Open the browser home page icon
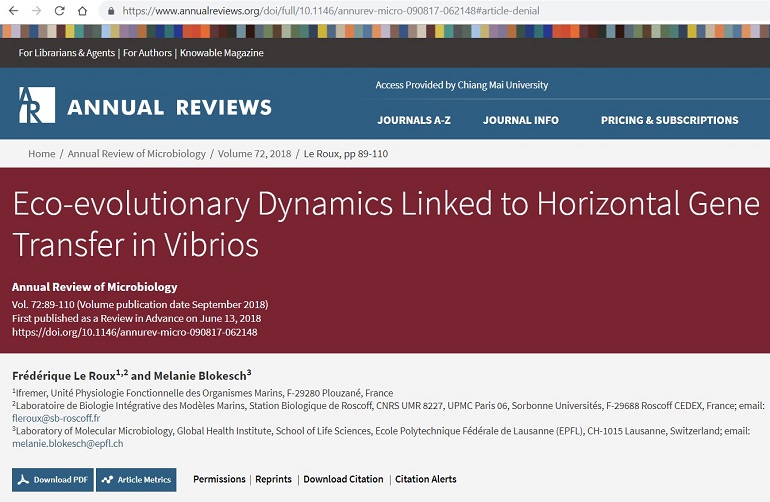 click(x=82, y=10)
